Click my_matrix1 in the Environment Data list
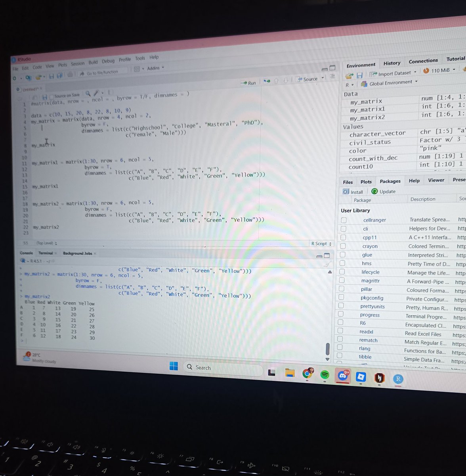 (368, 109)
